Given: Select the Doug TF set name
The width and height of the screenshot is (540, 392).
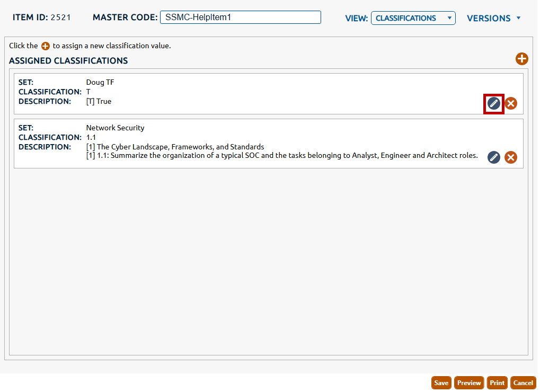Looking at the screenshot, I should tap(100, 82).
